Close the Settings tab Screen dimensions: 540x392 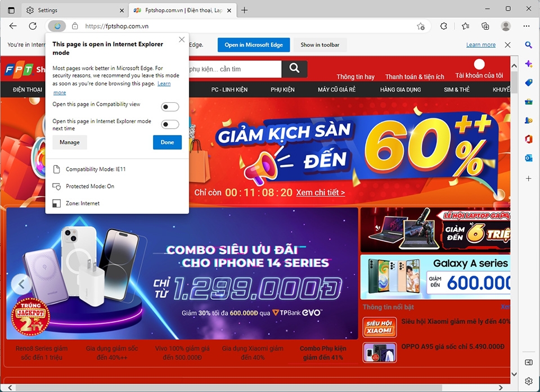pos(121,11)
